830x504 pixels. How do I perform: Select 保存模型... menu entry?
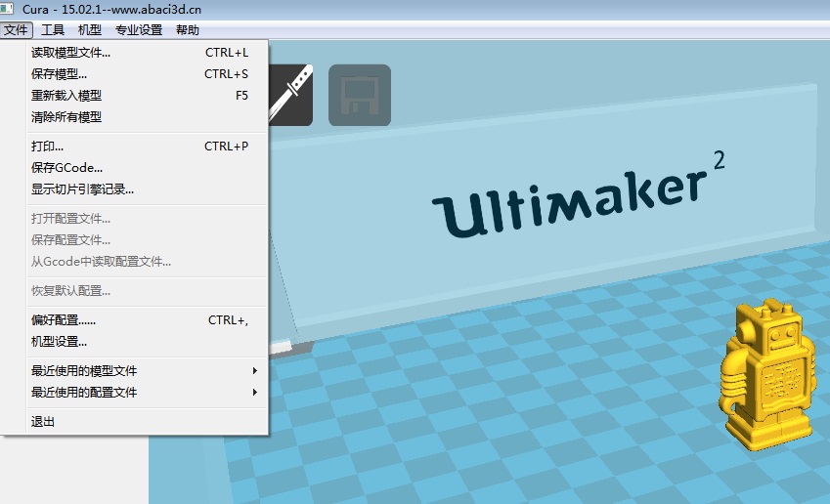click(x=147, y=74)
